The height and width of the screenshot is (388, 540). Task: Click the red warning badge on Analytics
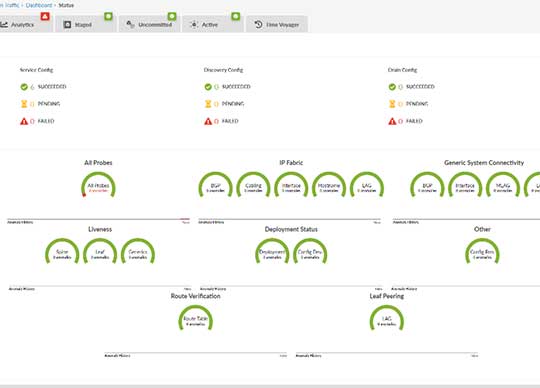click(x=45, y=16)
